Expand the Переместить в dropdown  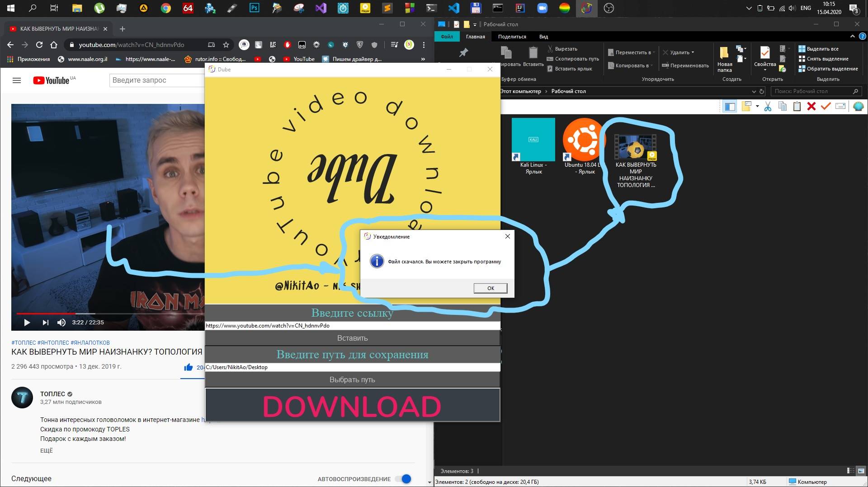(654, 52)
